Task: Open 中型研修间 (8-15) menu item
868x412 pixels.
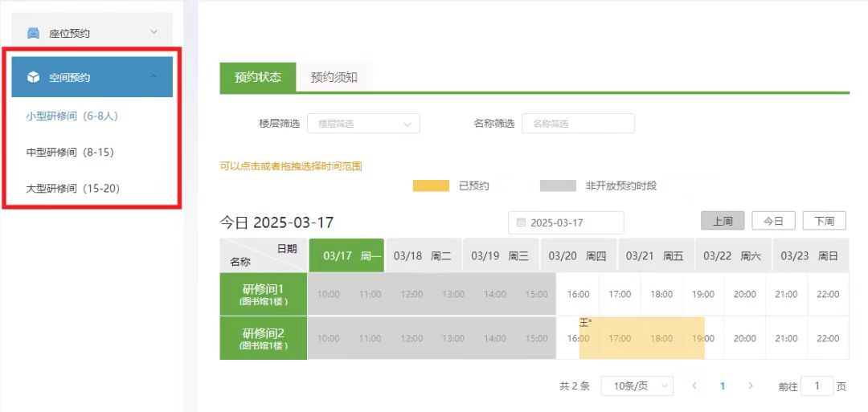Action: point(64,152)
